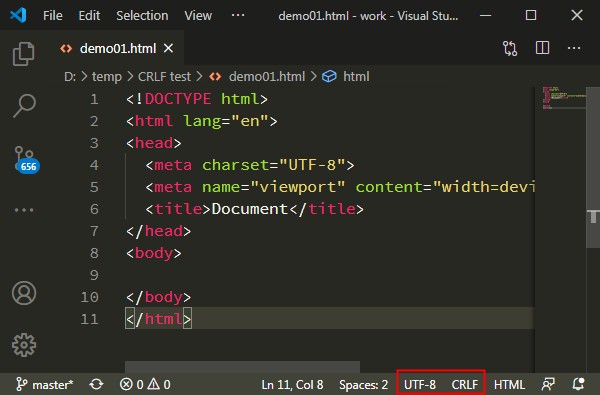Expand the html symbol breadcrumb

346,77
